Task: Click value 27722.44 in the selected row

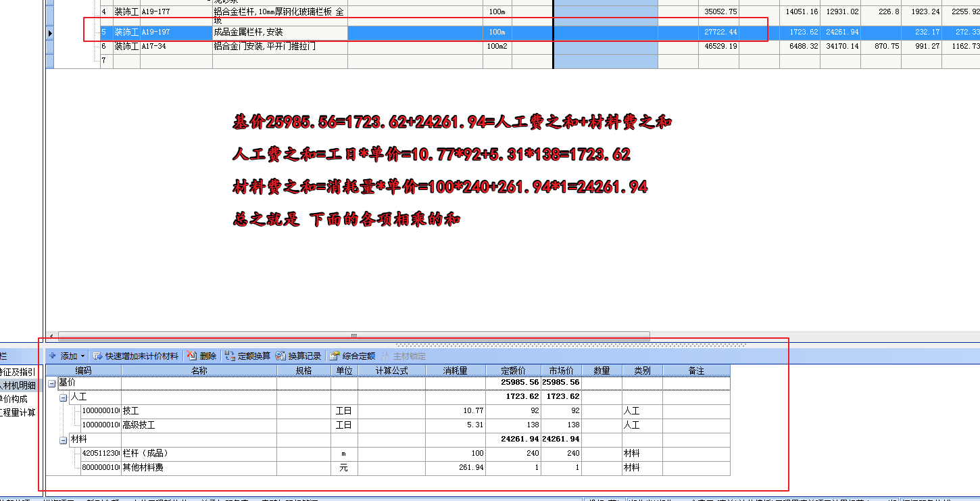Action: tap(720, 32)
